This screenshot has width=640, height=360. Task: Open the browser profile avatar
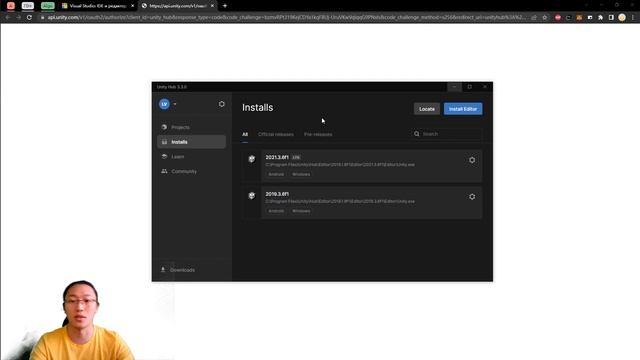pyautogui.click(x=622, y=18)
